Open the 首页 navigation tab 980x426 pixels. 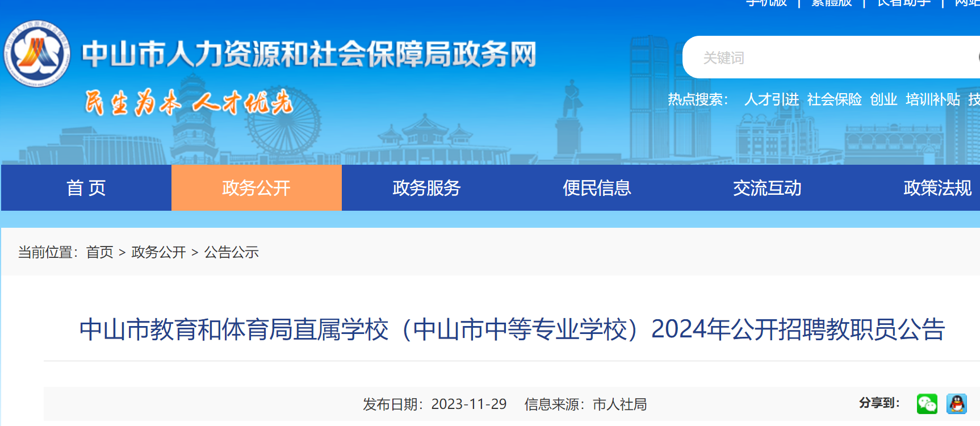coord(86,188)
